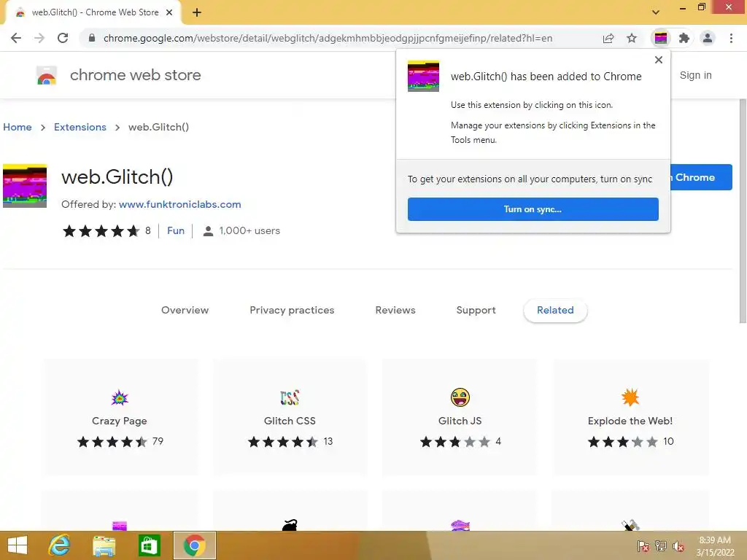Click Chrome icon in taskbar
The width and height of the screenshot is (747, 560).
[194, 545]
